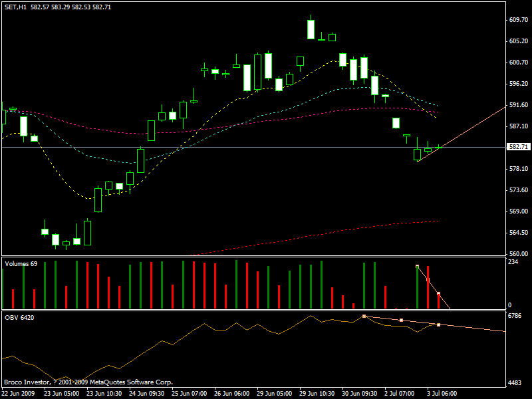The height and width of the screenshot is (399, 532).
Task: Click the 605.20 price axis label
Action: [519, 41]
